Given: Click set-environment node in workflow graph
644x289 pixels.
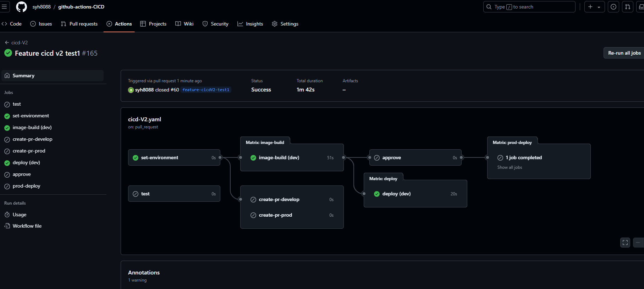Looking at the screenshot, I should pos(174,157).
